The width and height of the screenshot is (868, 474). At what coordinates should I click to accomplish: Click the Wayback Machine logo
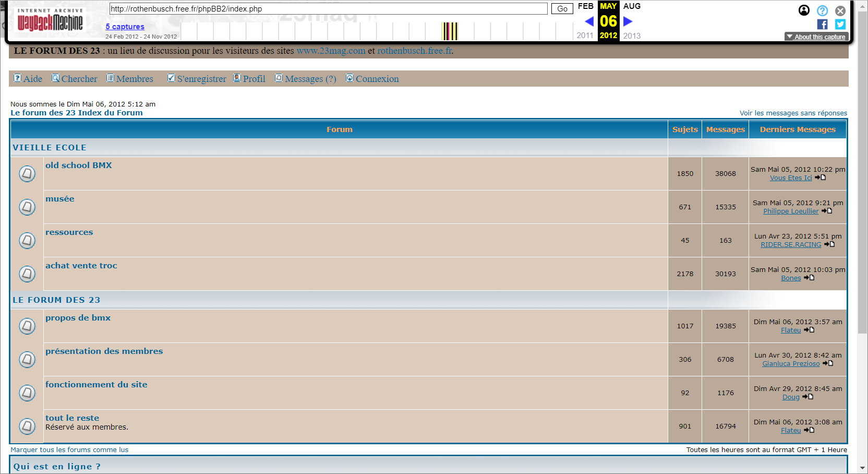click(x=50, y=21)
